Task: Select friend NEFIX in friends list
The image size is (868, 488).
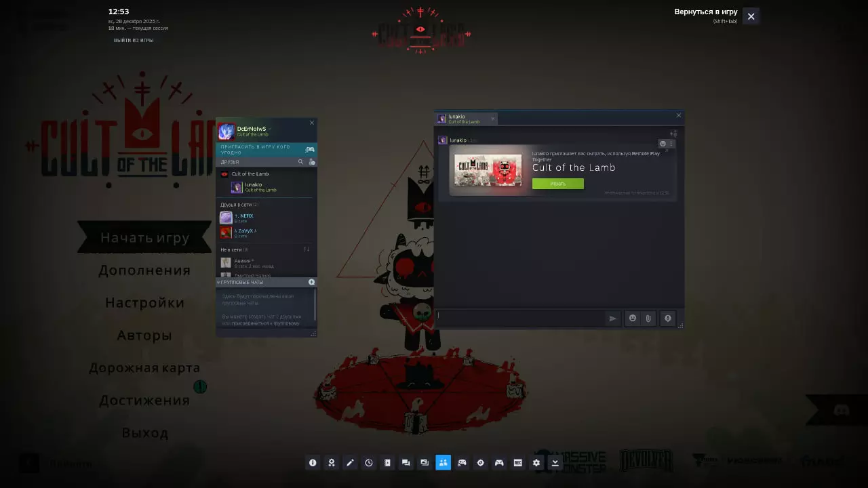Action: pyautogui.click(x=267, y=218)
